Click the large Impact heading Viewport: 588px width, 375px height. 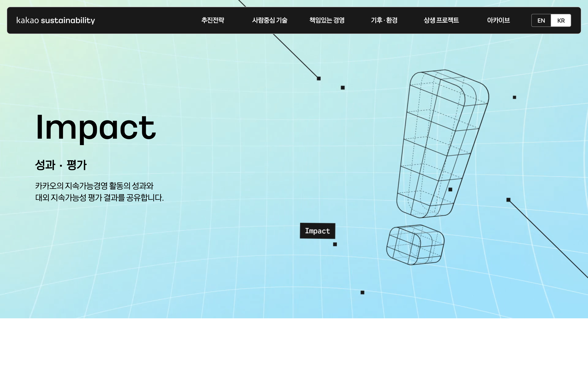(96, 128)
